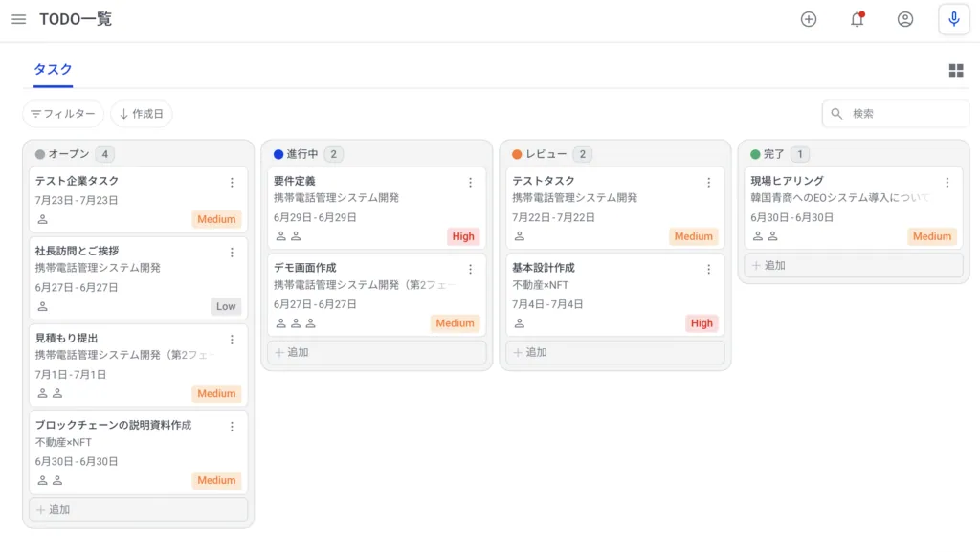Click the 不動産×NFT project under 基本設計作成
Screen dimensions: 980x552
541,285
